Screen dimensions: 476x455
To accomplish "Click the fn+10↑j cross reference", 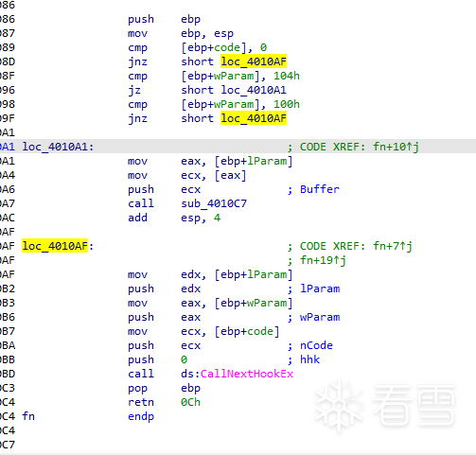I will click(396, 147).
